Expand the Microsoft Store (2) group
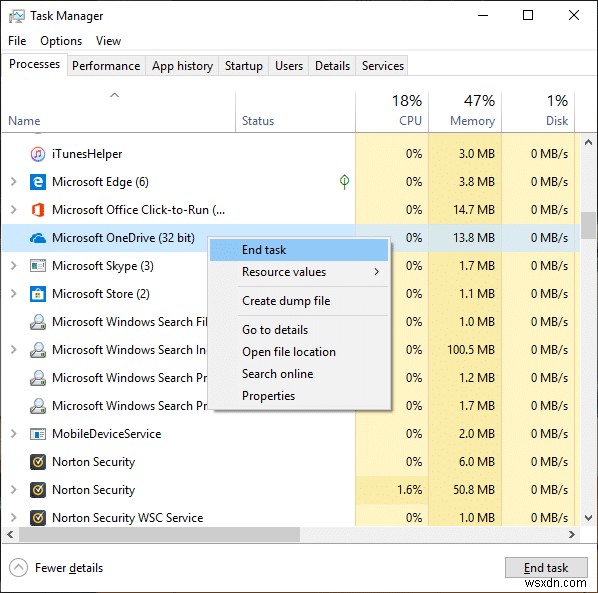This screenshot has height=593, width=598. coord(13,294)
